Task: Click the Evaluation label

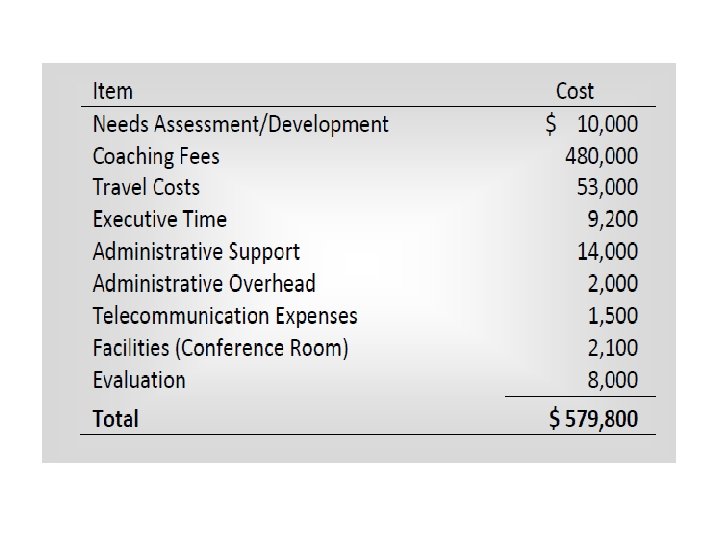Action: pyautogui.click(x=139, y=380)
